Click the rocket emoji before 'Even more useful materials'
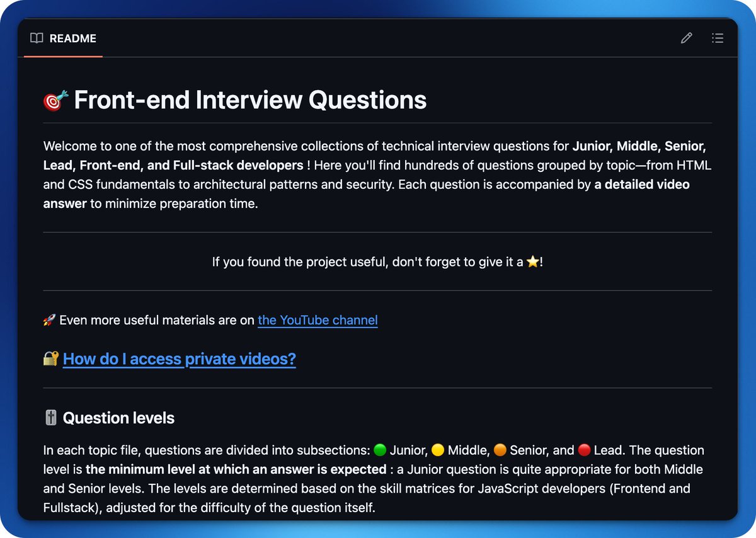This screenshot has height=538, width=756. click(49, 320)
